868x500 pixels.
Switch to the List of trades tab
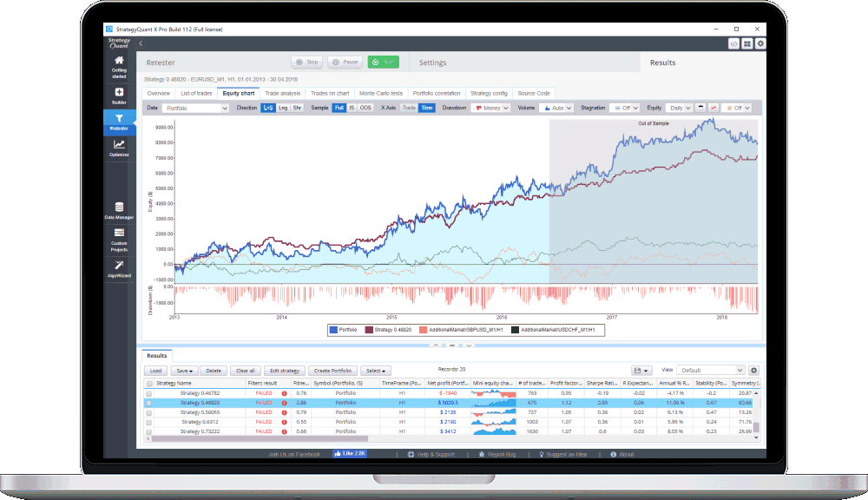(x=196, y=93)
